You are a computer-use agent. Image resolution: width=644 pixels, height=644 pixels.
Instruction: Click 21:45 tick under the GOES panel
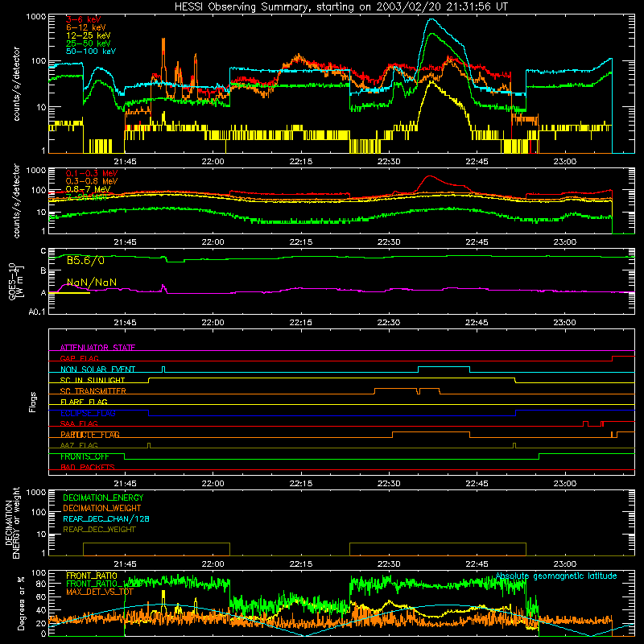125,323
